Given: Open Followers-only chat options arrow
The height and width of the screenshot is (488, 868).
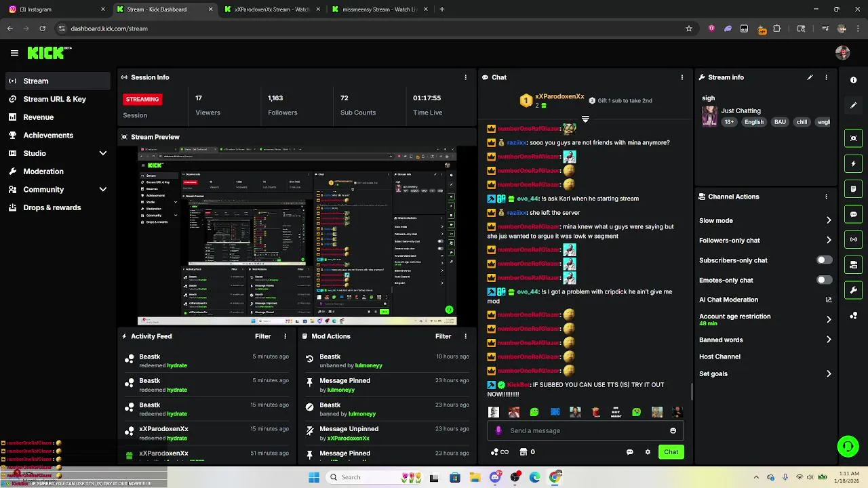Looking at the screenshot, I should click(x=829, y=240).
